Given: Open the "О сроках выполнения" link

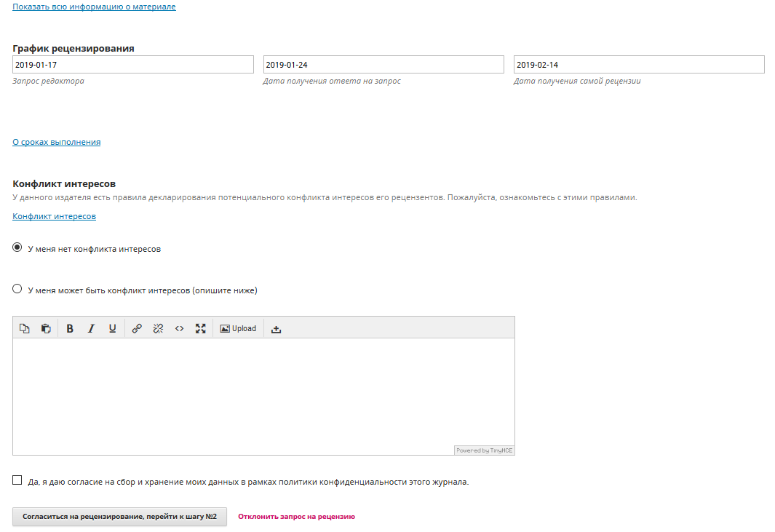Looking at the screenshot, I should coord(57,142).
